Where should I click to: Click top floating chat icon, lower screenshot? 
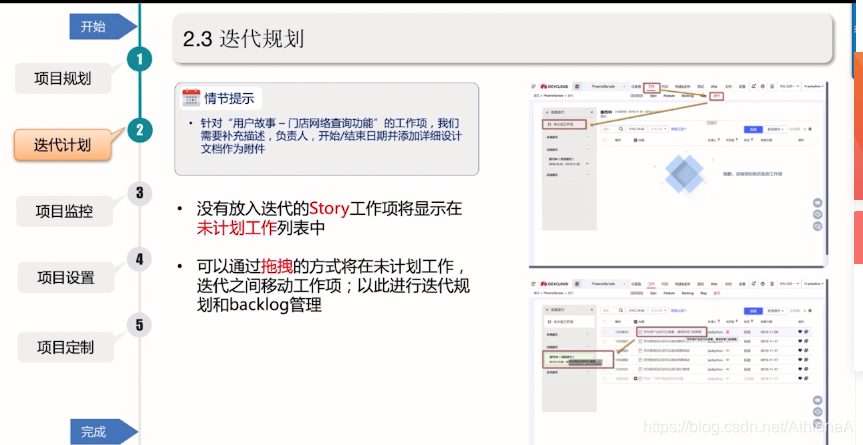click(x=818, y=400)
